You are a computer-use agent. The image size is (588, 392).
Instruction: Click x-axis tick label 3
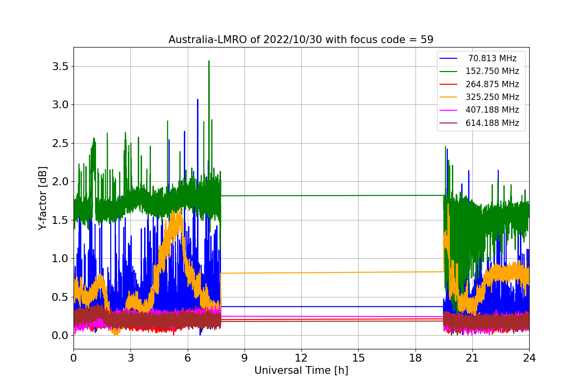(130, 358)
